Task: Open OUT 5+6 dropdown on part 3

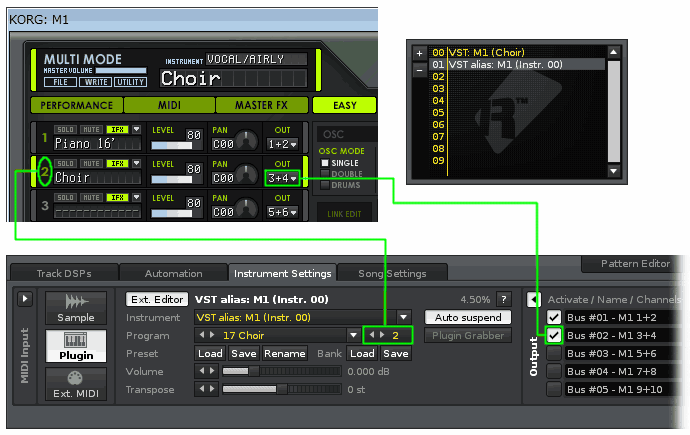Action: click(x=283, y=212)
